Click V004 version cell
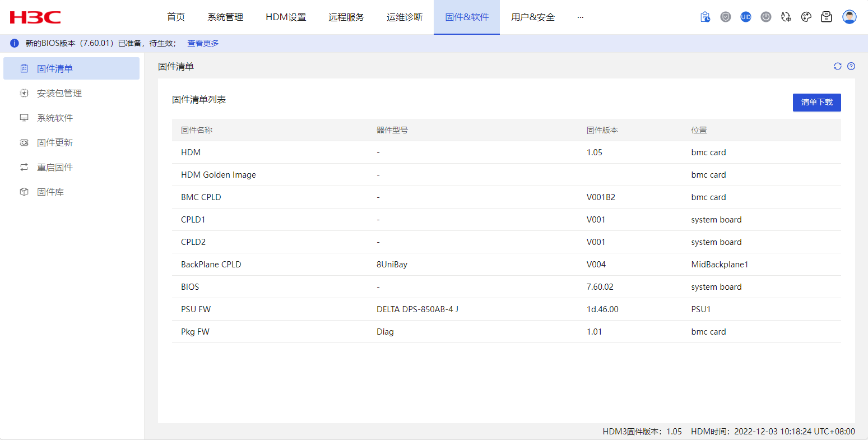The image size is (868, 440). coord(596,265)
